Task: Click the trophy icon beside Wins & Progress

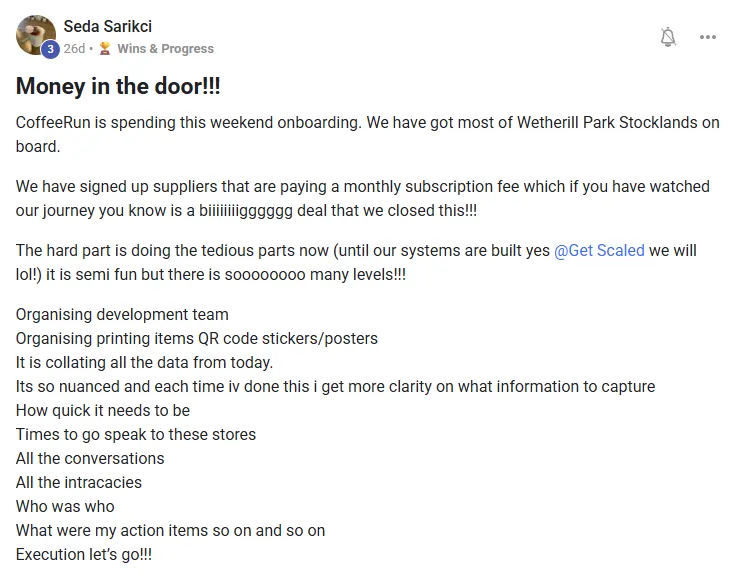Action: point(104,48)
